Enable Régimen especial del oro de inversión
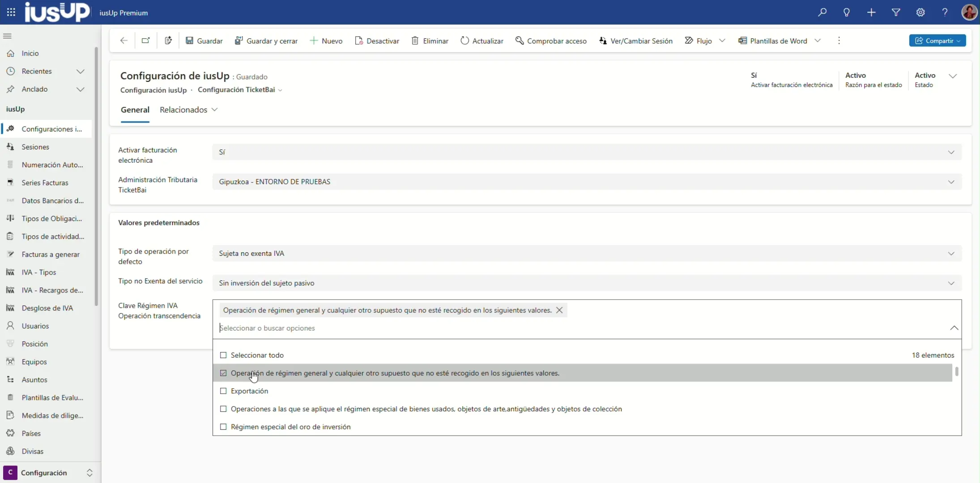Viewport: 980px width, 483px height. (223, 427)
